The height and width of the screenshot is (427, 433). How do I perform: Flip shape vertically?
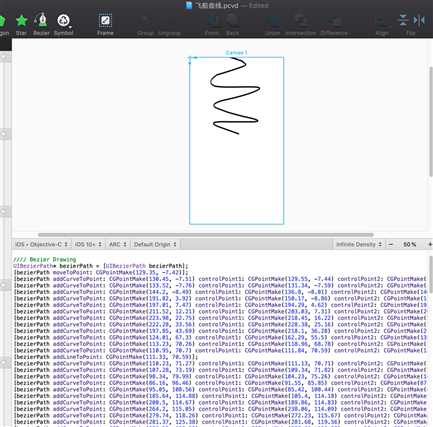403,21
